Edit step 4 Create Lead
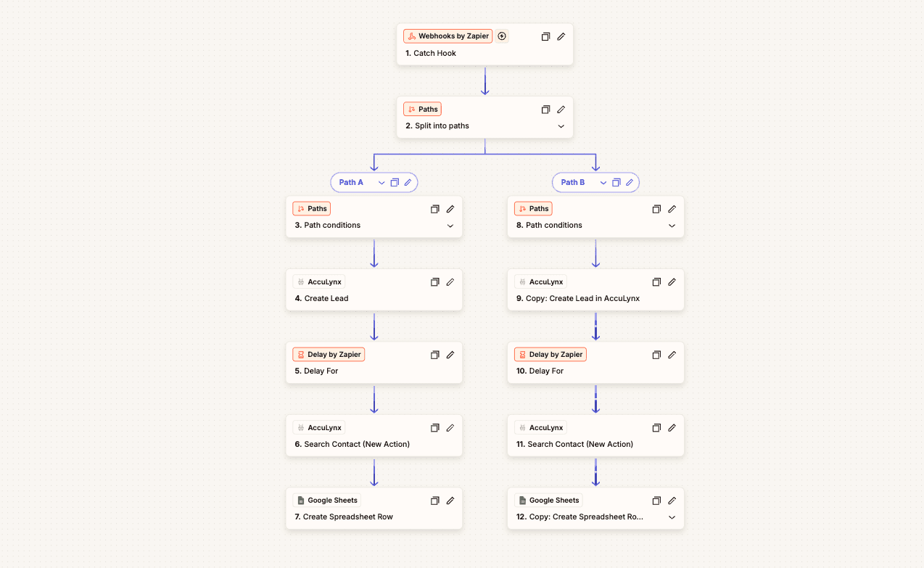 (x=450, y=282)
